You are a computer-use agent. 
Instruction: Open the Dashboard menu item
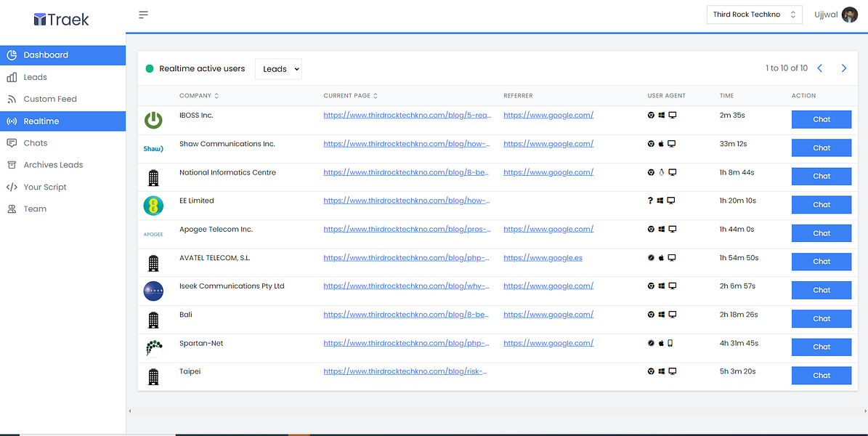pos(62,54)
